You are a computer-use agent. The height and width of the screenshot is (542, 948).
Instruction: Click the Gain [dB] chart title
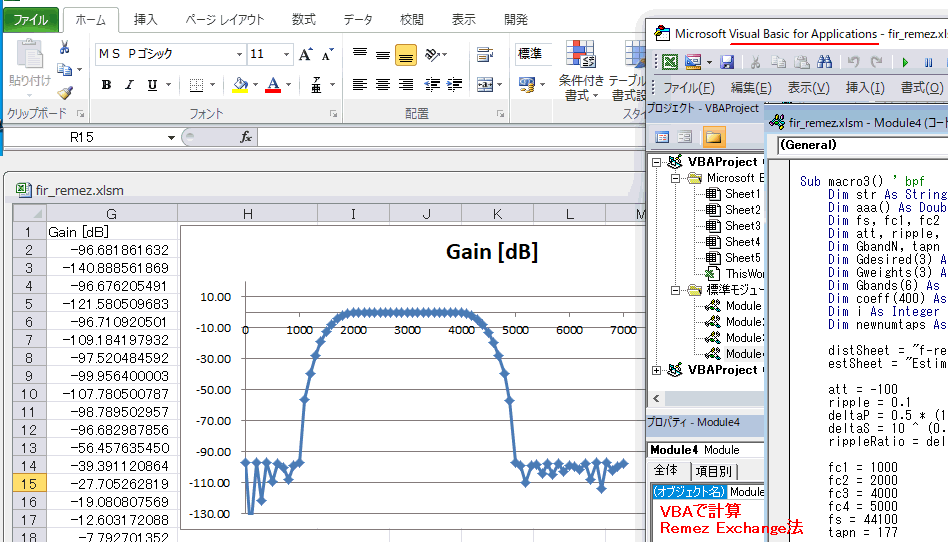click(492, 252)
